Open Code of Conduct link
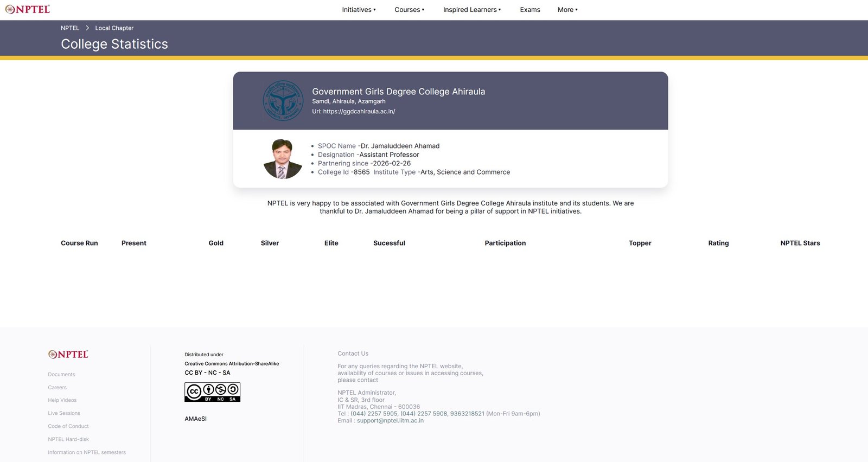868x462 pixels. click(68, 426)
